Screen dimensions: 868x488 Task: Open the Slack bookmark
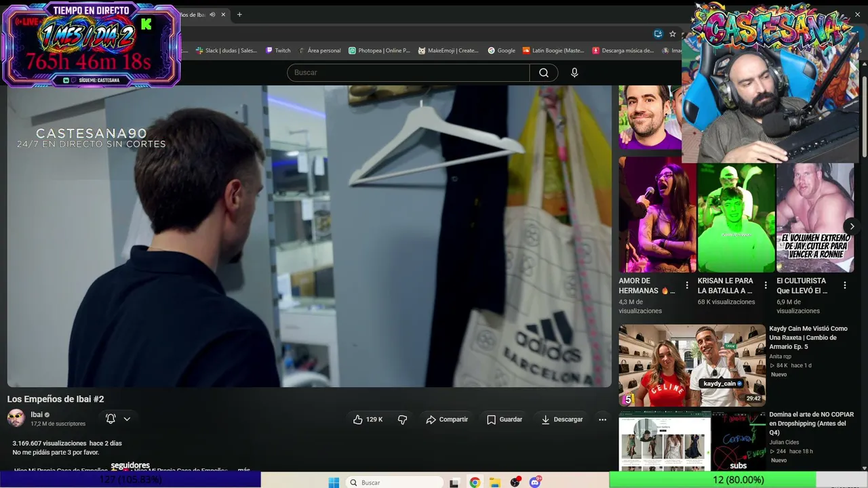pyautogui.click(x=226, y=50)
